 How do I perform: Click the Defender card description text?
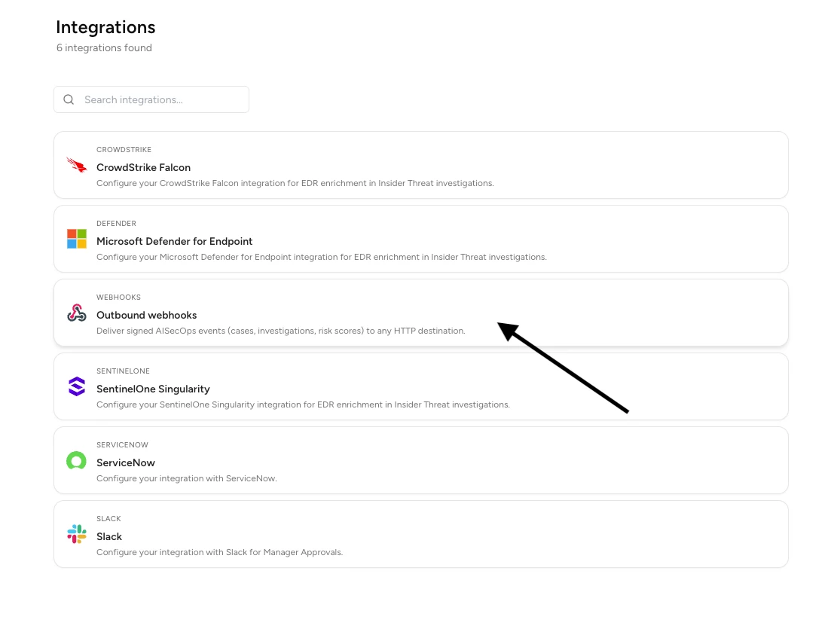pyautogui.click(x=321, y=257)
